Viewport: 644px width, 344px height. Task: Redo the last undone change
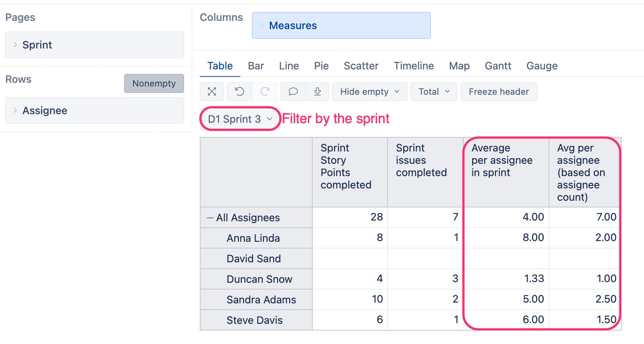(265, 91)
